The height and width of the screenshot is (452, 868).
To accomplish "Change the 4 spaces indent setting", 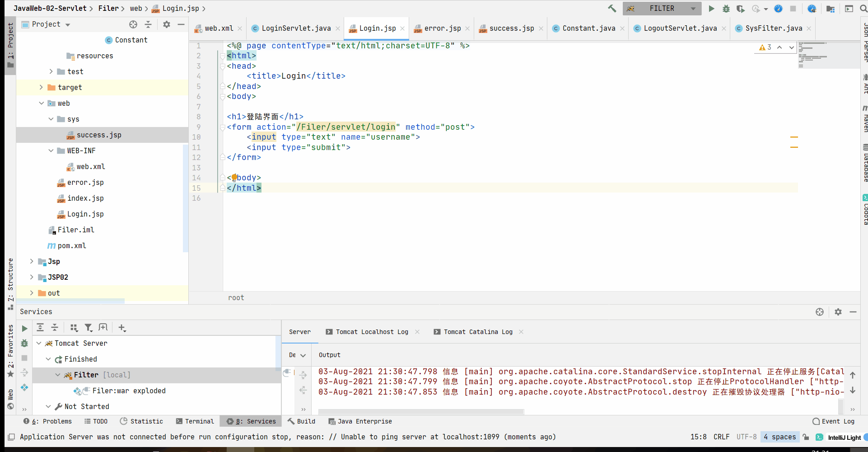I will coord(780,437).
